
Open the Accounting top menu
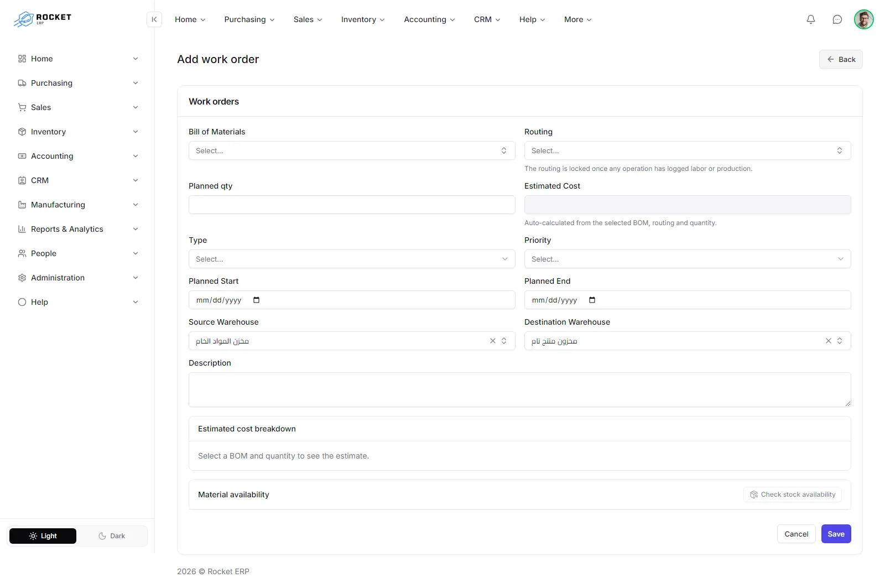pyautogui.click(x=429, y=19)
